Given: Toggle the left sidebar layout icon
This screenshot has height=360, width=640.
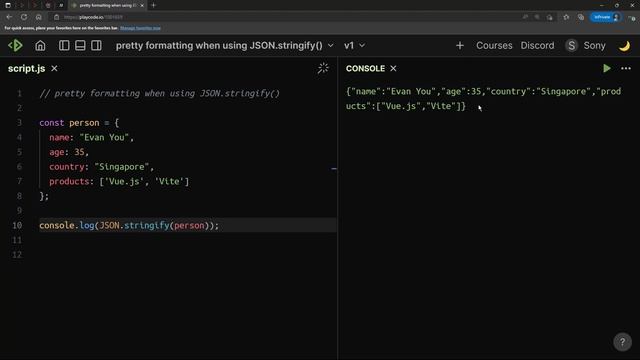Looking at the screenshot, I should click(x=64, y=45).
